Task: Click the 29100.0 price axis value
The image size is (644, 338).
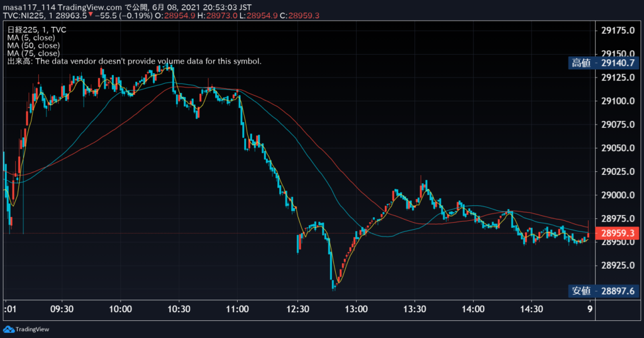Action: click(618, 101)
